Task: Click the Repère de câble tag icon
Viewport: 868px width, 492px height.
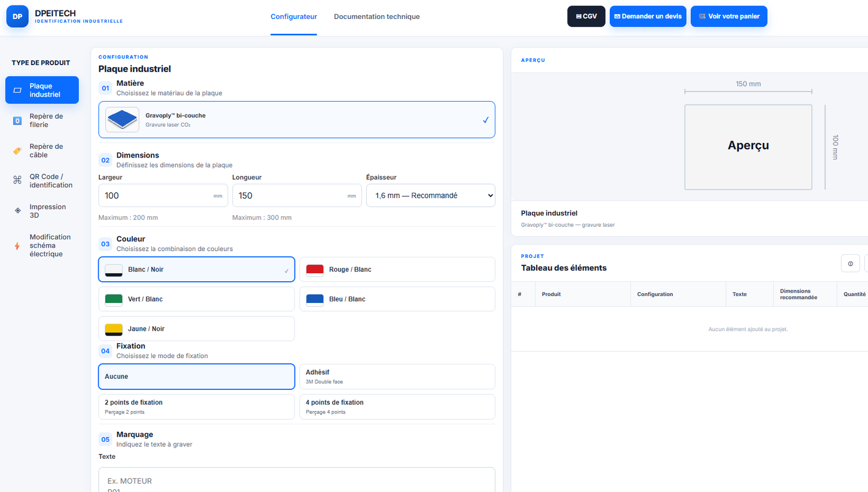Action: tap(17, 151)
